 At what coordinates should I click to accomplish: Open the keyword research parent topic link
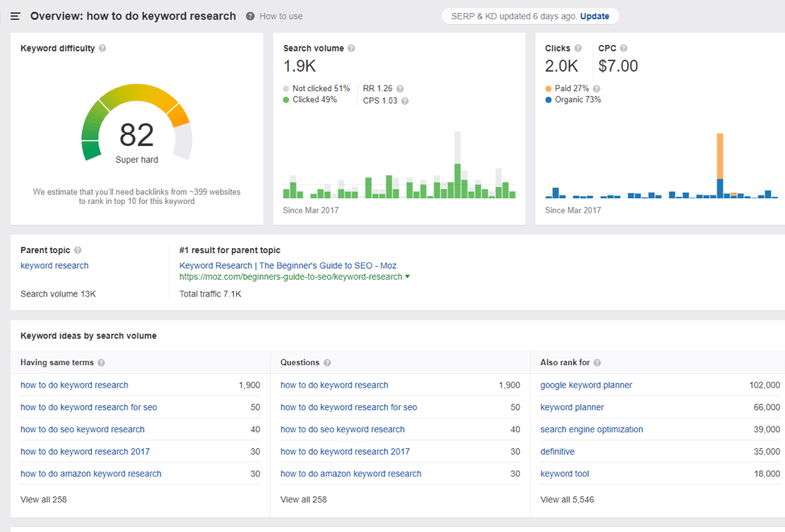click(54, 266)
